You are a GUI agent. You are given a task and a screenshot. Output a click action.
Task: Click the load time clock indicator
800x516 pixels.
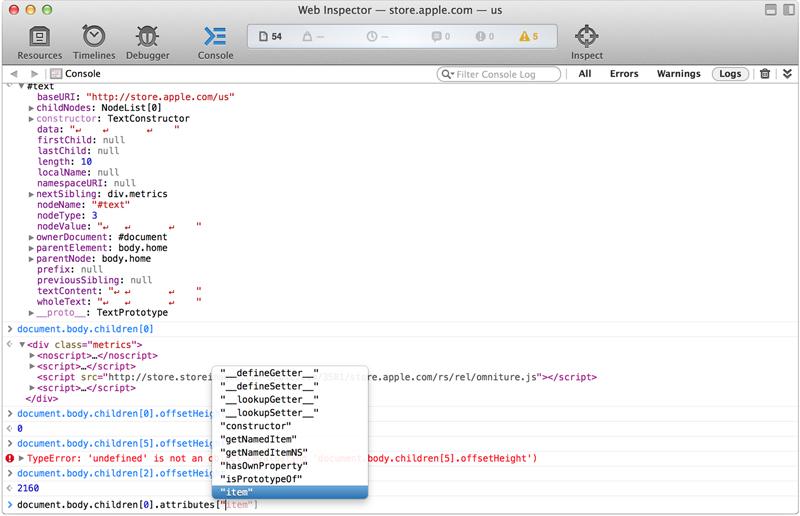tap(378, 36)
